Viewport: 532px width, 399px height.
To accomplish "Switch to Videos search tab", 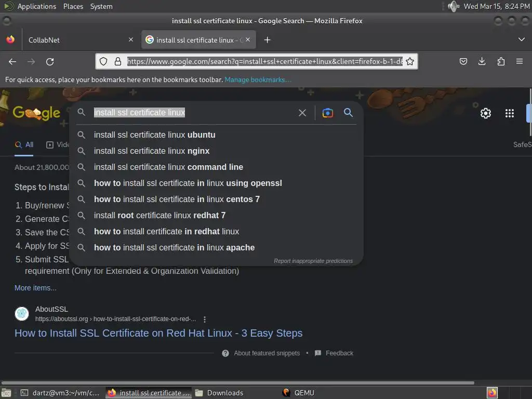I will 57,144.
